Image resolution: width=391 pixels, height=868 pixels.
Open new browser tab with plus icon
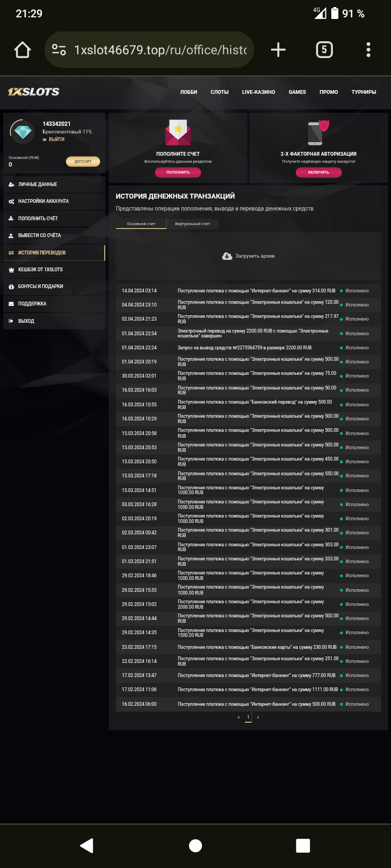(x=278, y=50)
